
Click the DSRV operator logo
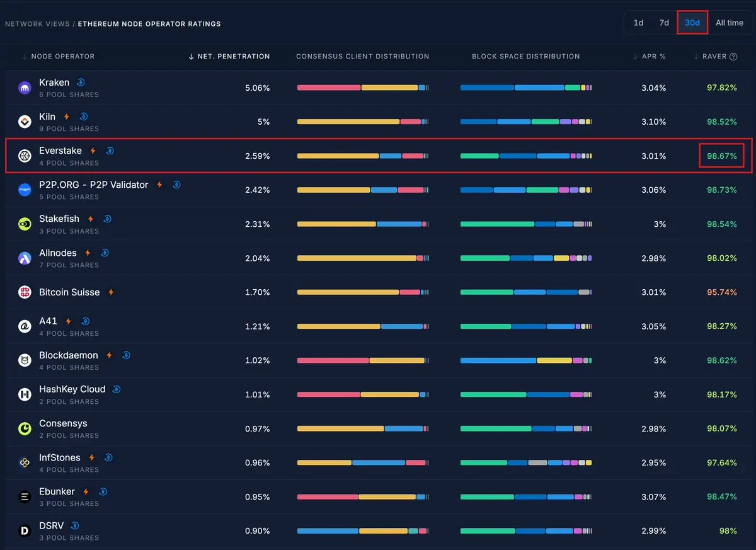pyautogui.click(x=25, y=530)
